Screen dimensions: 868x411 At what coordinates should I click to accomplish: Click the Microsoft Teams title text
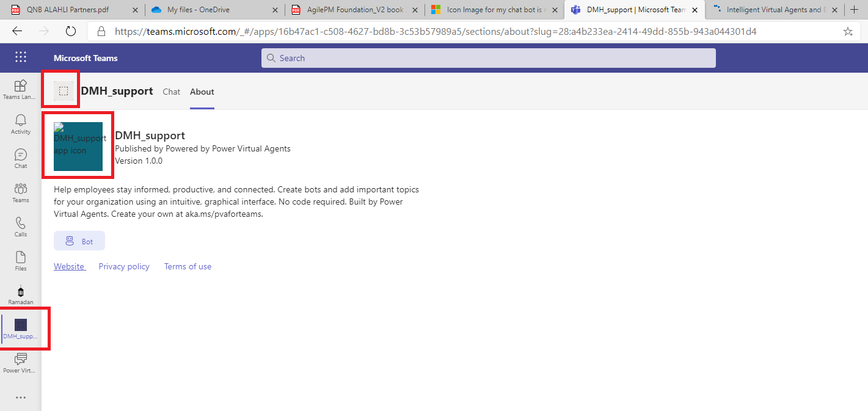click(86, 58)
